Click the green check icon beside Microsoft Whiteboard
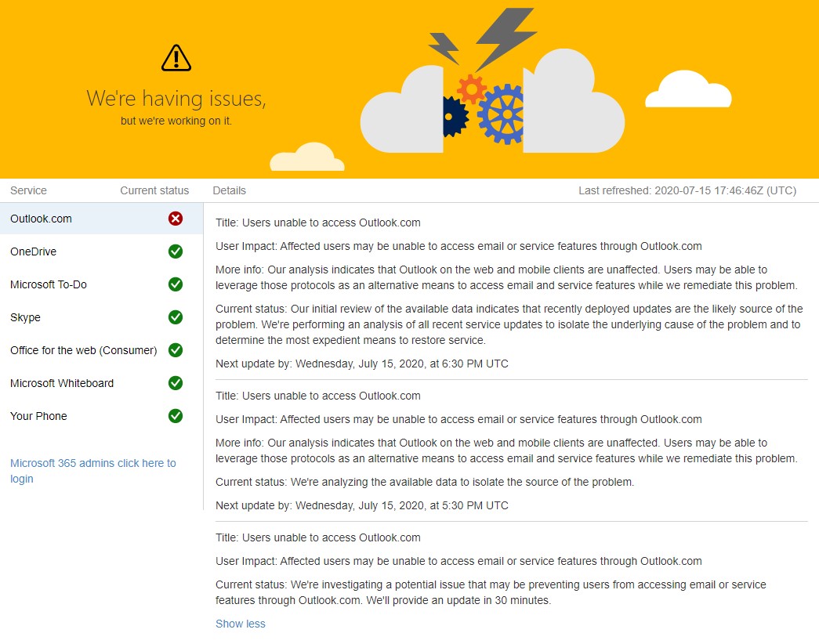The width and height of the screenshot is (819, 644). coord(176,383)
